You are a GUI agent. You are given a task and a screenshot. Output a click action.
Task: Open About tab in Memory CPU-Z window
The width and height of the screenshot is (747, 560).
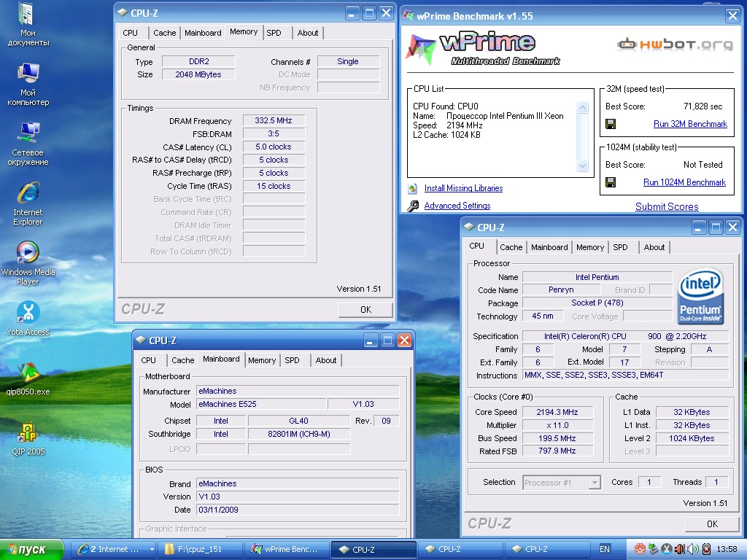(x=307, y=33)
